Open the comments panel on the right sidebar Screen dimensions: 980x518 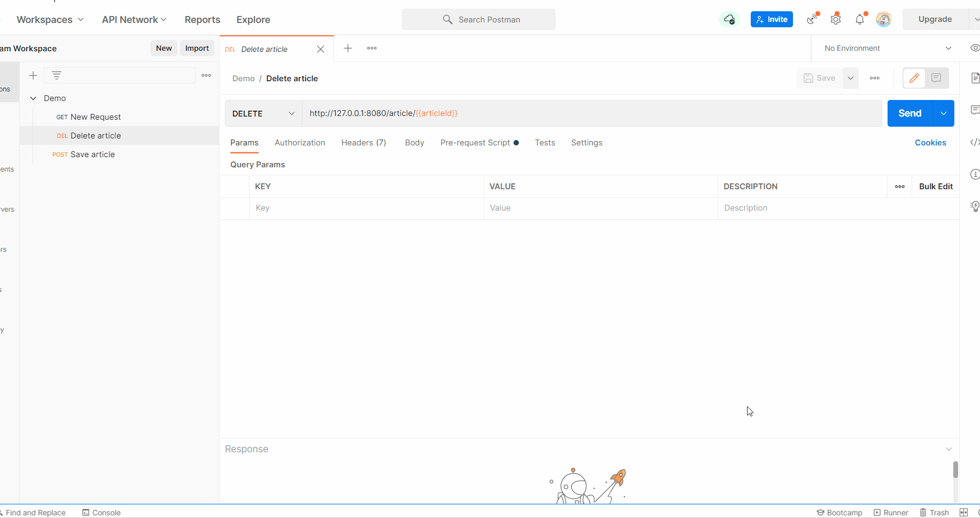coord(975,110)
